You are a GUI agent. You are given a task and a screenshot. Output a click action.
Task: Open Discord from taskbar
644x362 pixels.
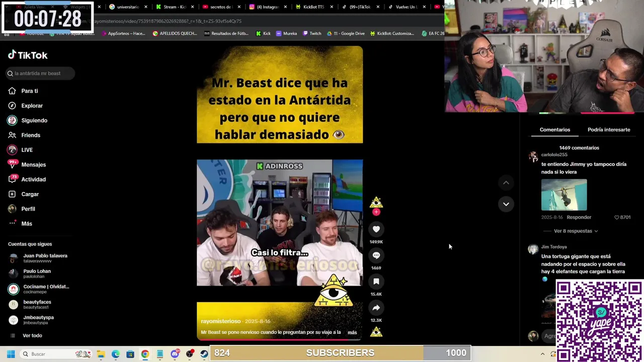pyautogui.click(x=175, y=354)
